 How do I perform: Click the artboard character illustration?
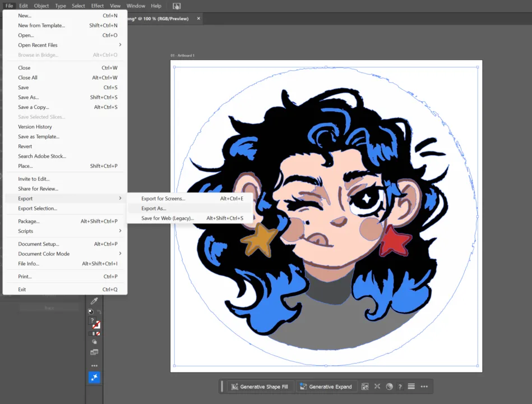pyautogui.click(x=326, y=217)
